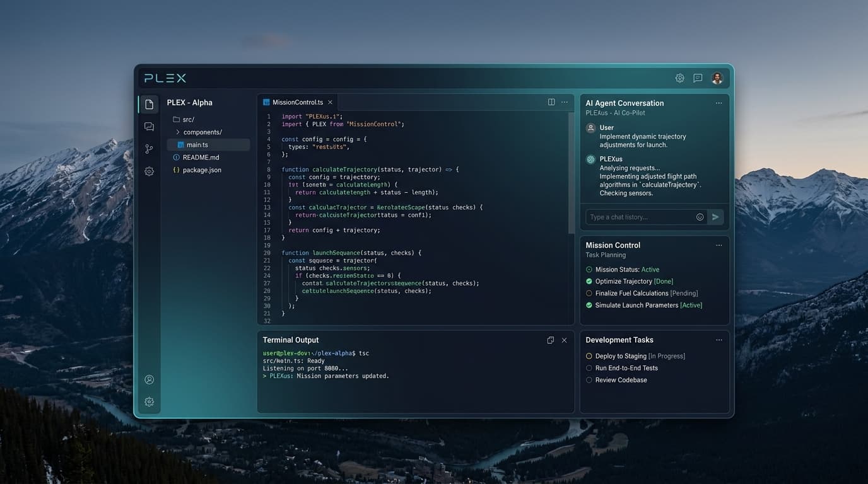
Task: Send the chat message arrow button
Action: coord(715,217)
